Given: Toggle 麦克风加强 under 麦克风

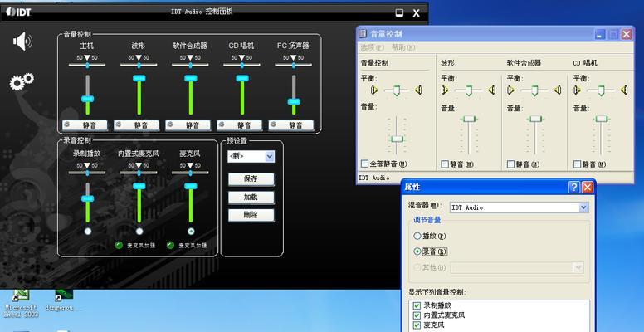Looking at the screenshot, I should [170, 246].
